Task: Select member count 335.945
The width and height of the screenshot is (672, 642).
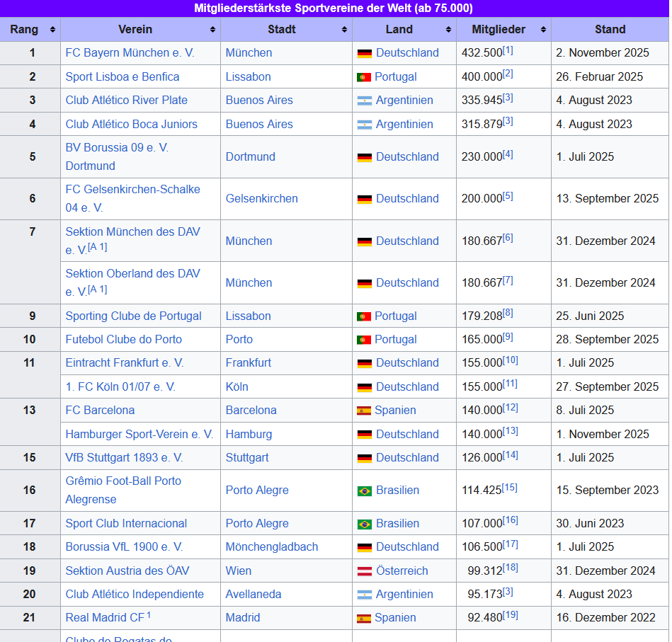Action: (482, 101)
